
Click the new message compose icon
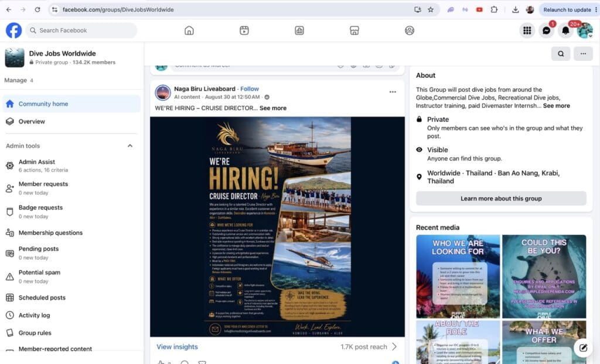[583, 348]
